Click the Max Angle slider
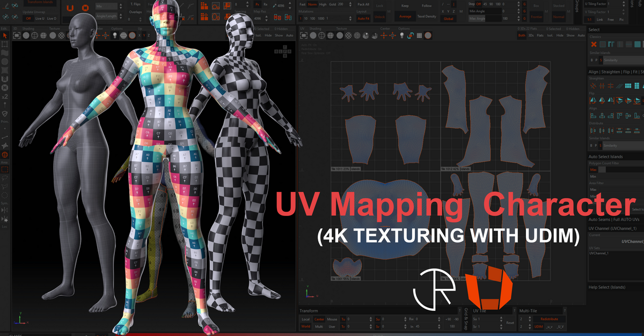This screenshot has height=336, width=644. click(x=480, y=19)
